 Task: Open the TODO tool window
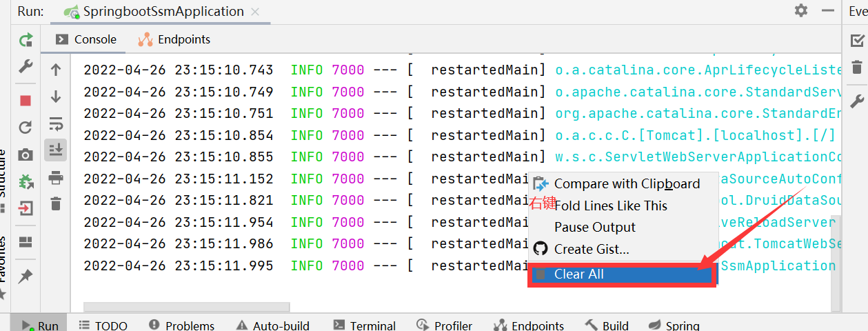103,325
